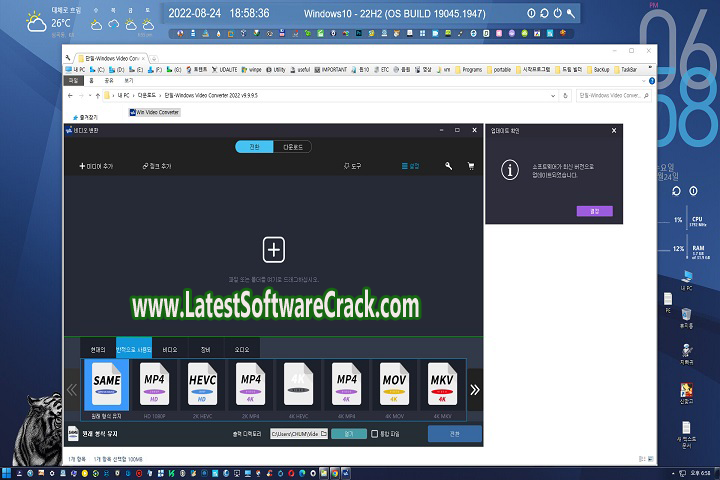This screenshot has height=480, width=720.
Task: Click the Windows Start button
Action: pyautogui.click(x=6, y=473)
